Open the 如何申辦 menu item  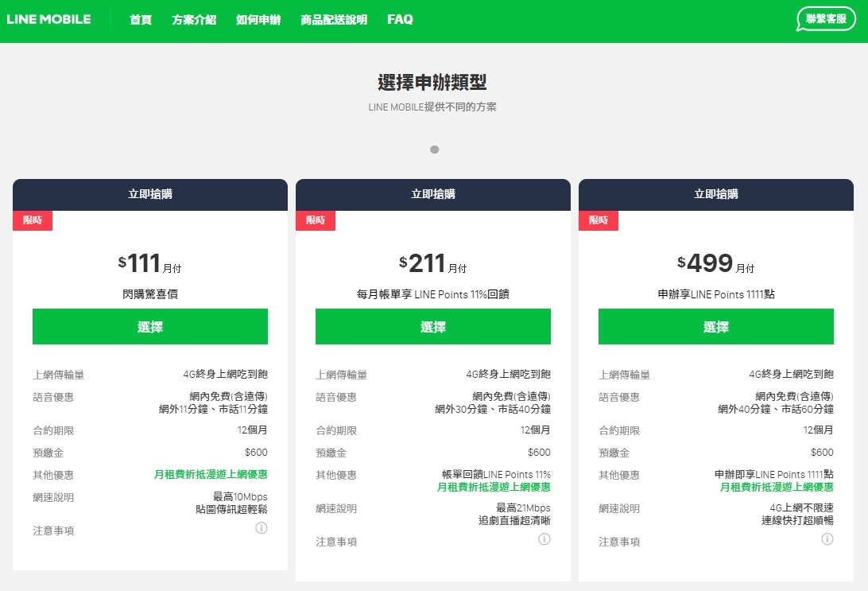point(258,20)
